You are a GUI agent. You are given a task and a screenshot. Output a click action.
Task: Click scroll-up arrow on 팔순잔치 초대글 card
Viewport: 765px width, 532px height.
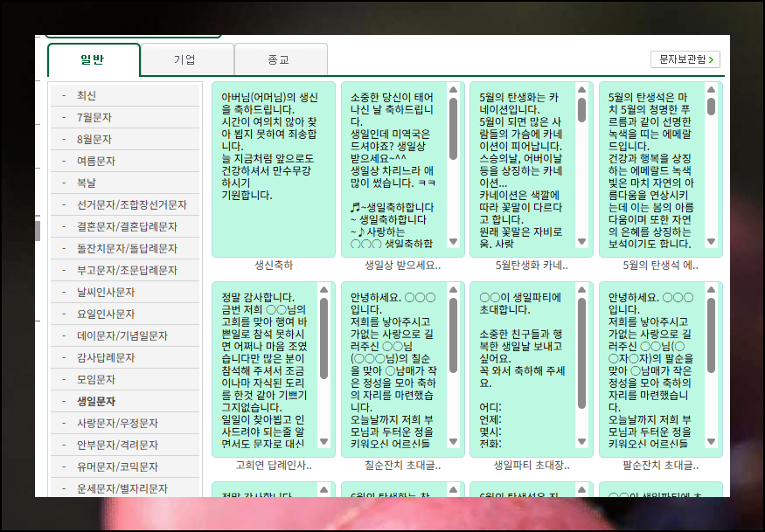click(711, 290)
